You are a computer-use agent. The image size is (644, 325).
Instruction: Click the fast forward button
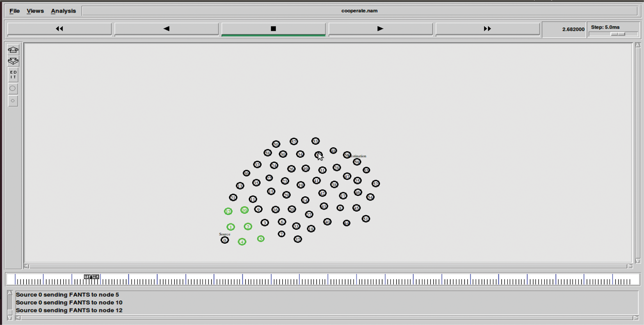[487, 29]
